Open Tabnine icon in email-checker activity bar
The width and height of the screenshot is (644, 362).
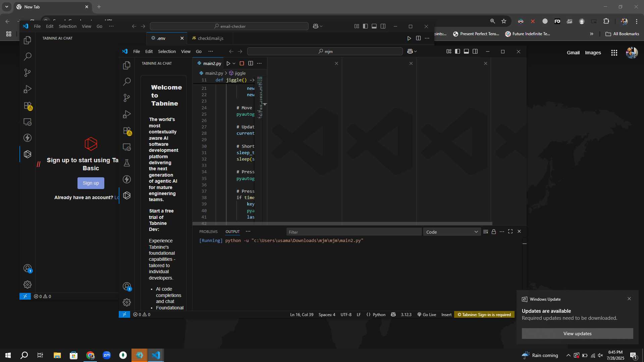point(28,154)
